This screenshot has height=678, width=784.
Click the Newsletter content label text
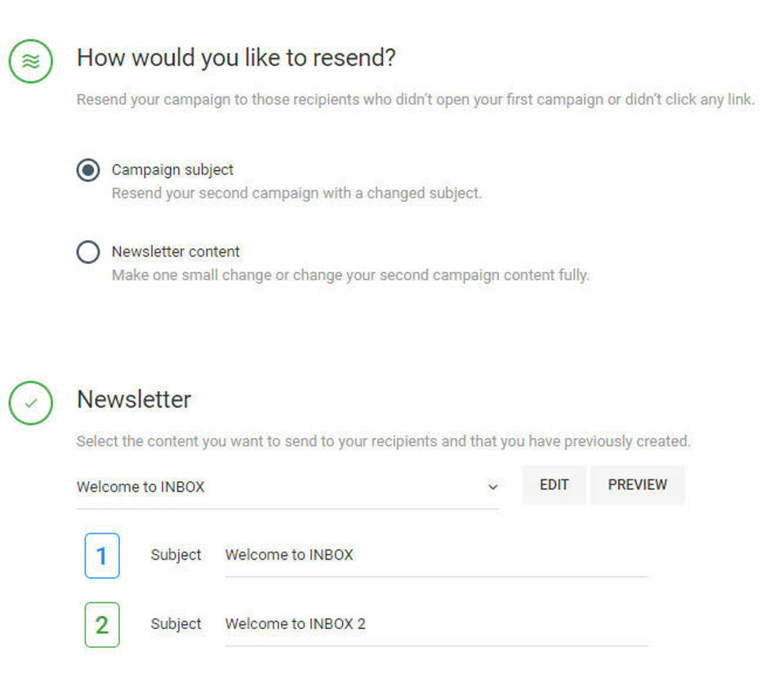[x=176, y=252]
